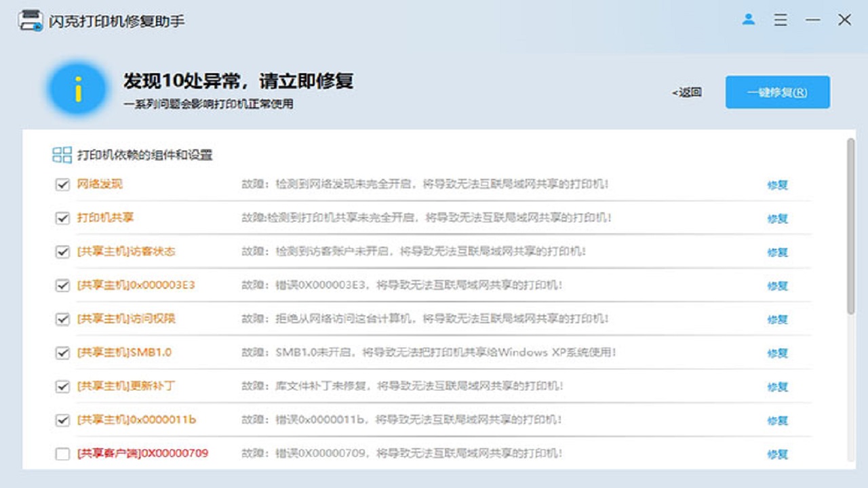Close the repair assistant window
Image resolution: width=868 pixels, height=488 pixels.
tap(844, 20)
